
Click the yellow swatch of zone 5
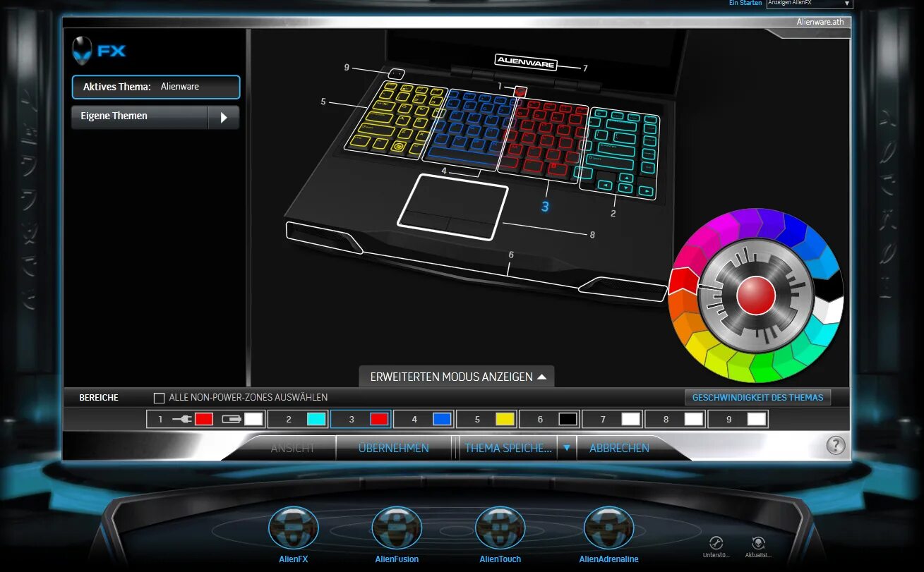point(505,419)
